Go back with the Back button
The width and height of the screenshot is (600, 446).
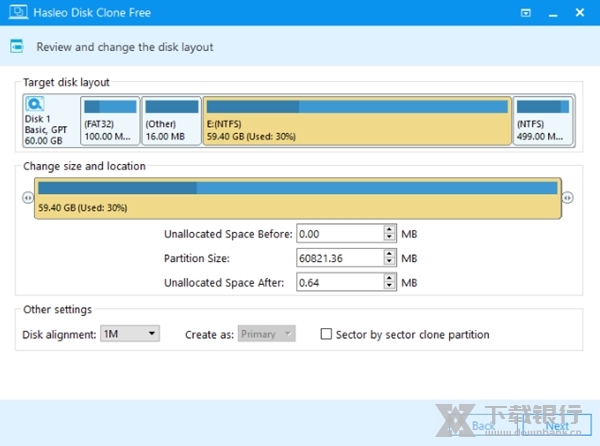(x=483, y=425)
